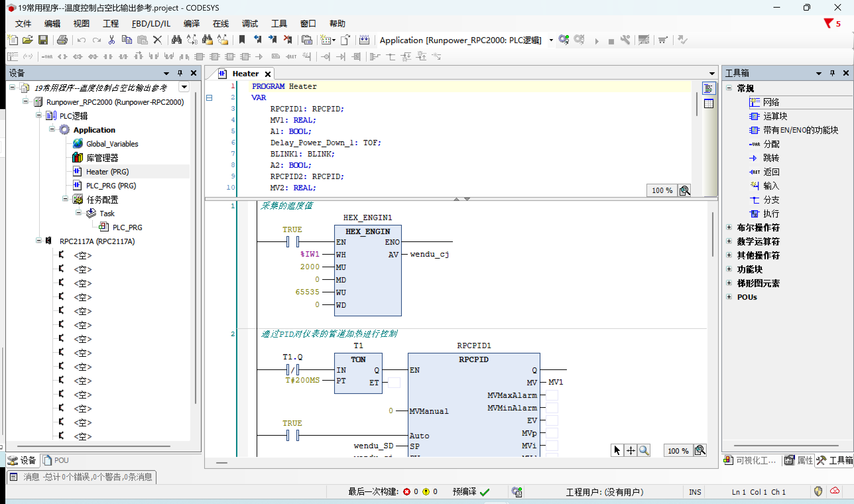Viewport: 854px width, 504px height.
Task: Open the Application selector dropdown arrow
Action: [551, 40]
